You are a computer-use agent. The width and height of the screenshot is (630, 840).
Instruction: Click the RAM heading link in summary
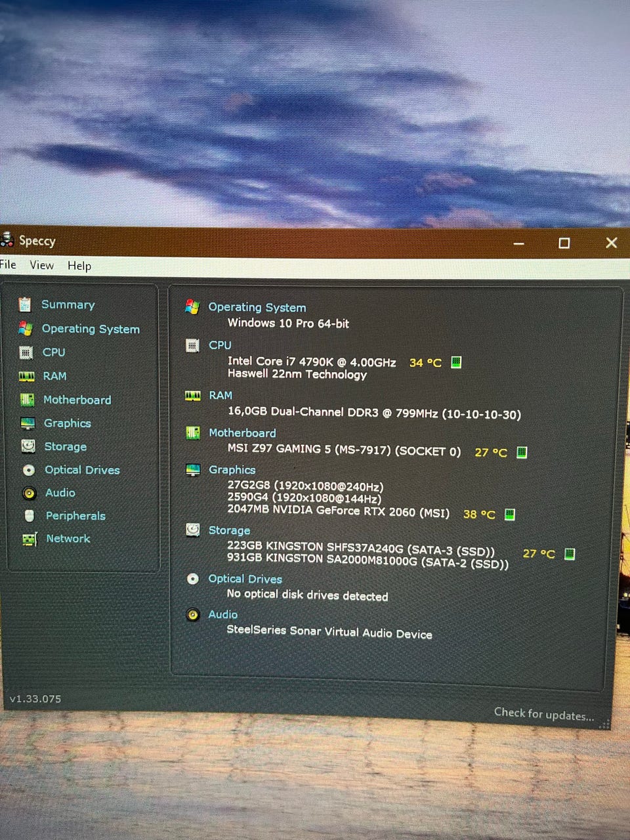220,396
